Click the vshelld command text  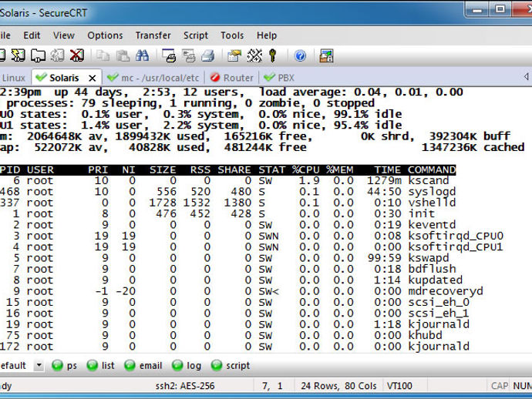click(x=432, y=203)
